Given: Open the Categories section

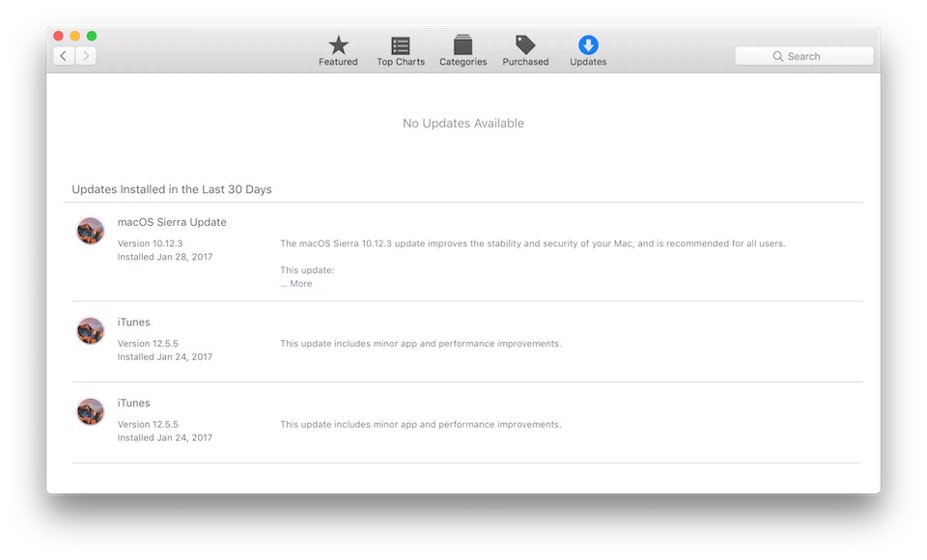Looking at the screenshot, I should pyautogui.click(x=463, y=51).
